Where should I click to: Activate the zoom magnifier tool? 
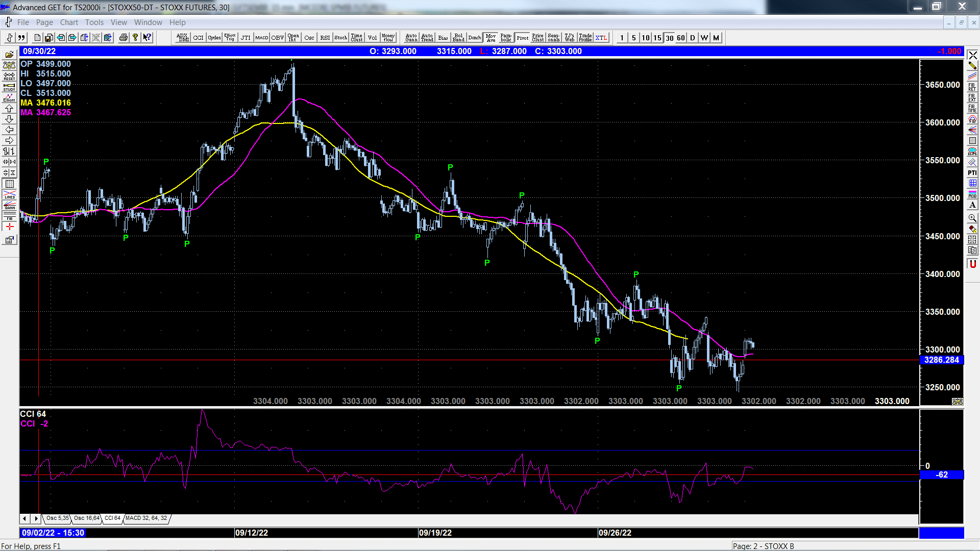click(x=972, y=218)
